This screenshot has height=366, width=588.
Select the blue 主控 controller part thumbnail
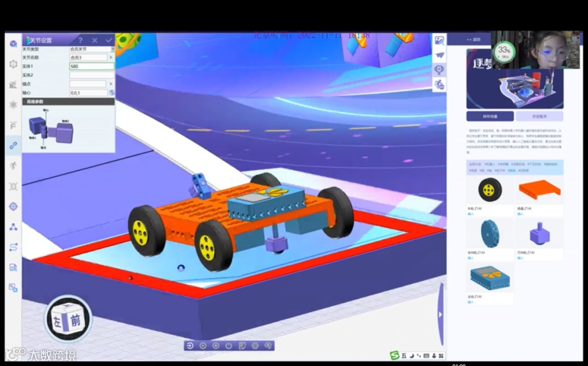(x=490, y=278)
